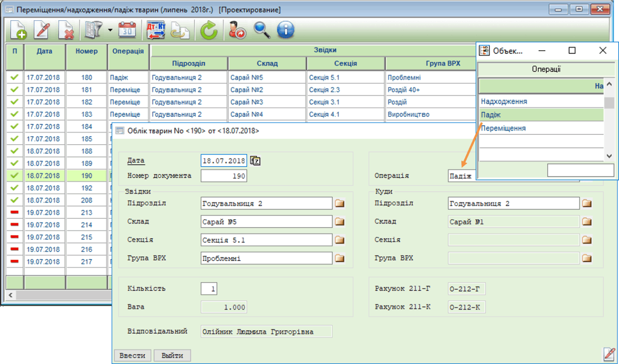This screenshot has width=619, height=364.
Task: Click the delete document icon
Action: (66, 30)
